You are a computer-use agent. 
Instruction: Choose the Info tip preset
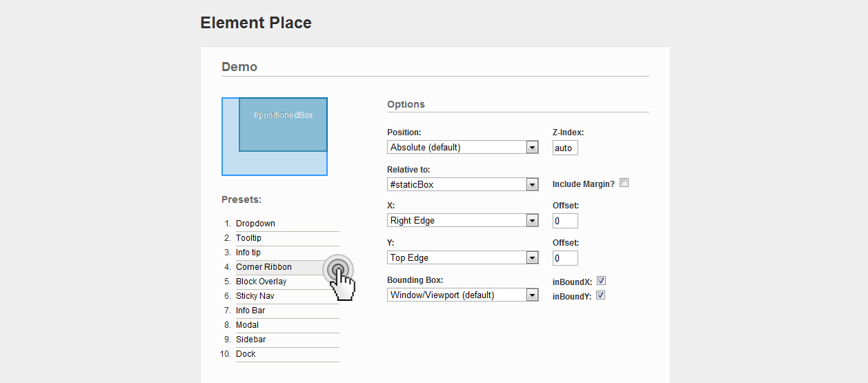tap(248, 253)
